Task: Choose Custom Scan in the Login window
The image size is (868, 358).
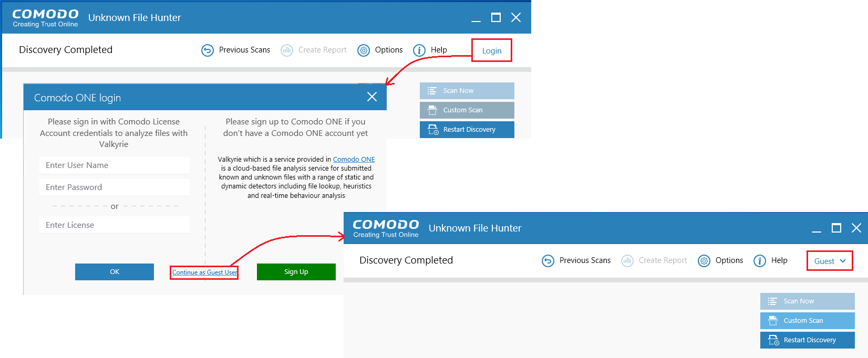Action: pyautogui.click(x=467, y=110)
